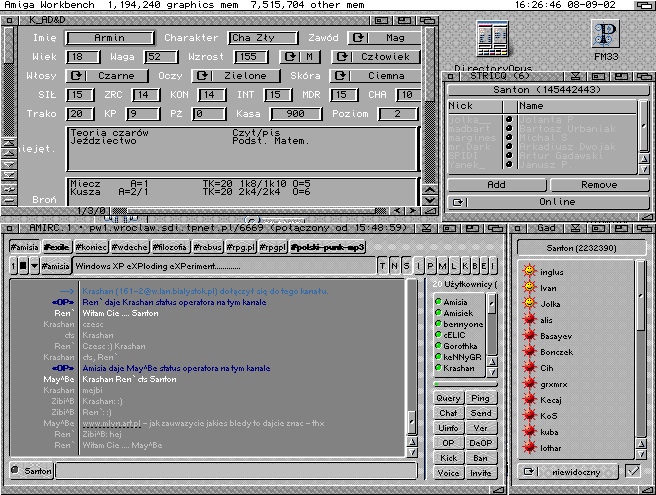
Task: Click the Remove button in STRICQ
Action: pos(599,185)
